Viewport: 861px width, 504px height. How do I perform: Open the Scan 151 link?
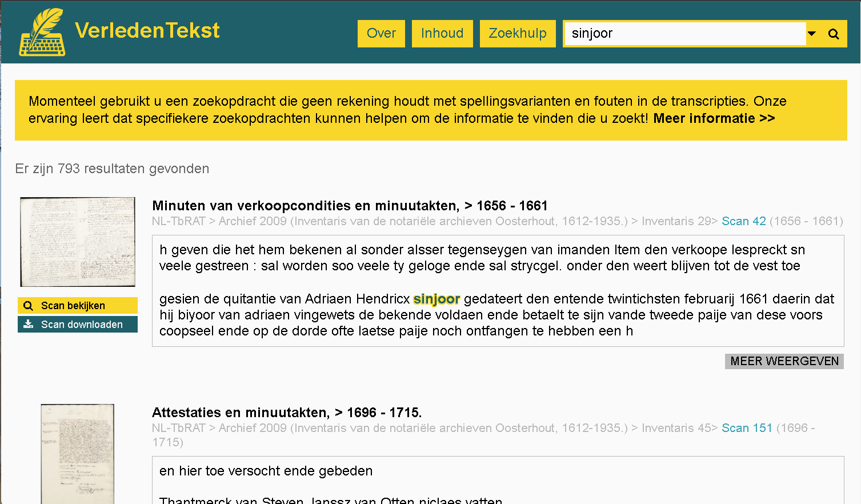[x=747, y=428]
